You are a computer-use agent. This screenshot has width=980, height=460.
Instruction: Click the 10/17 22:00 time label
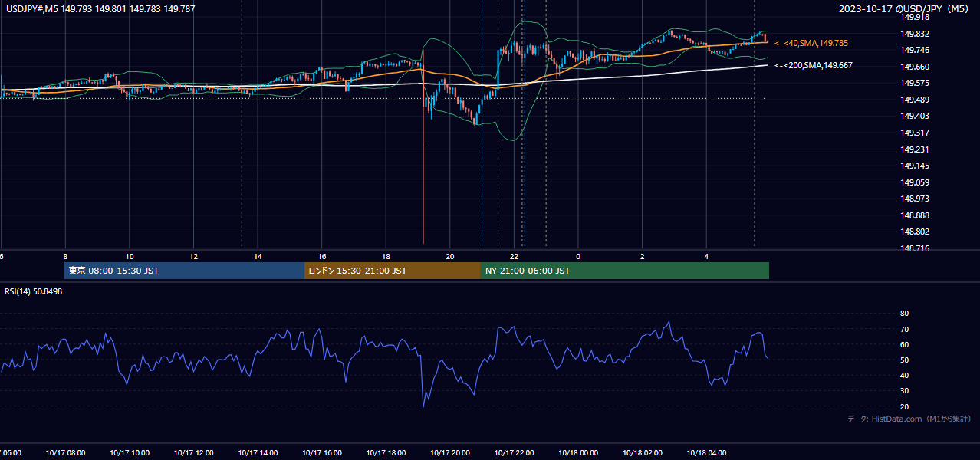[514, 452]
